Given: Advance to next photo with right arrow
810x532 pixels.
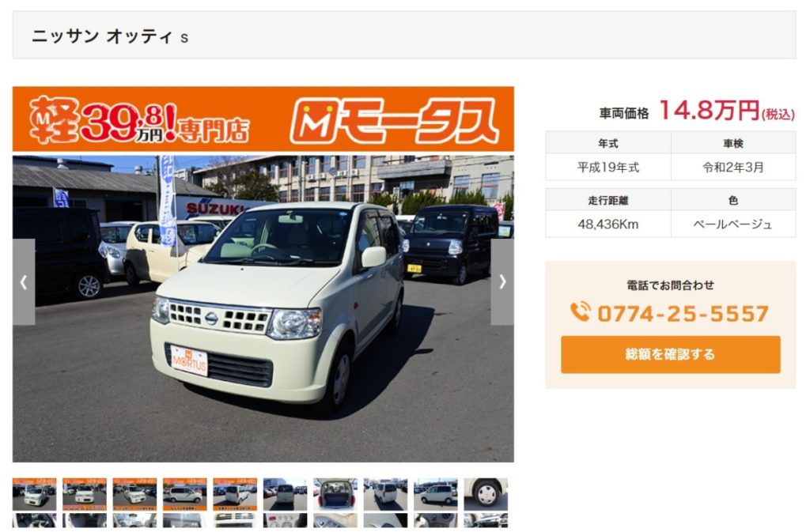Looking at the screenshot, I should pyautogui.click(x=502, y=281).
